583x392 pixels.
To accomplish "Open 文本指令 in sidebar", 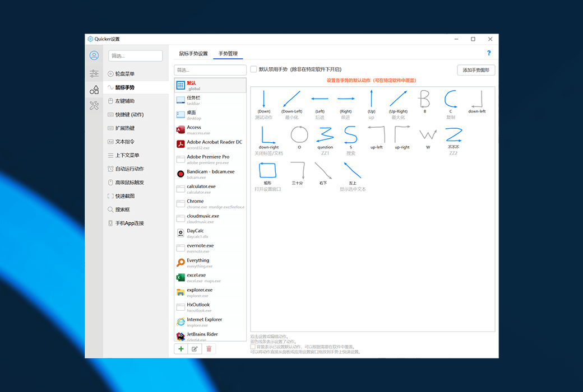I will (136, 142).
